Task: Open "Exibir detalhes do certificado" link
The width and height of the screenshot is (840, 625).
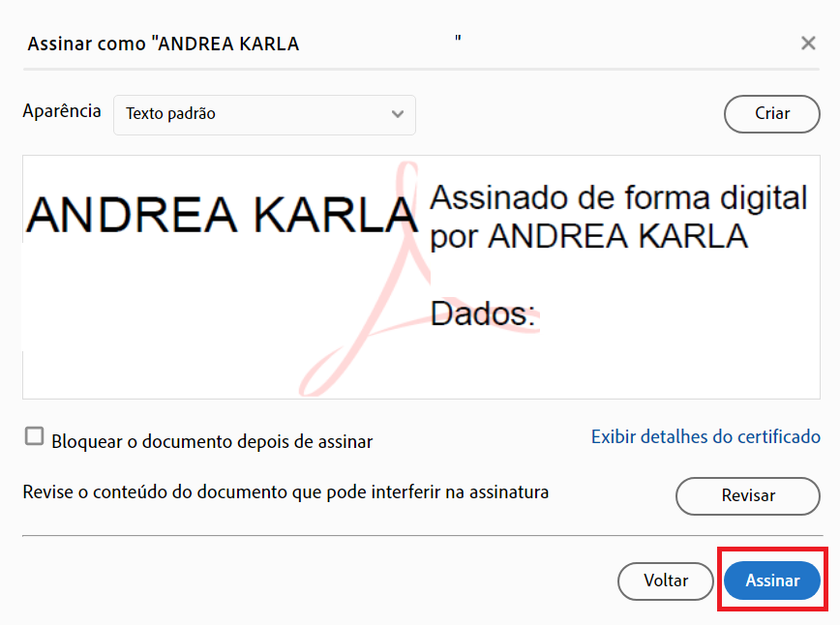Action: pyautogui.click(x=705, y=436)
